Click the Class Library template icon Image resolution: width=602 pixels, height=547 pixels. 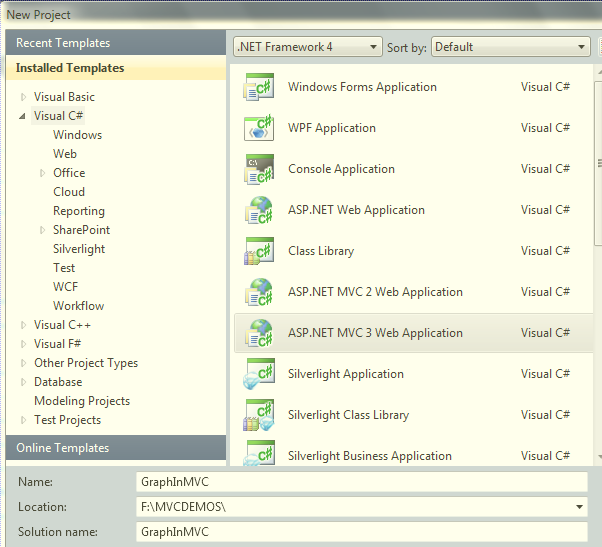click(259, 251)
